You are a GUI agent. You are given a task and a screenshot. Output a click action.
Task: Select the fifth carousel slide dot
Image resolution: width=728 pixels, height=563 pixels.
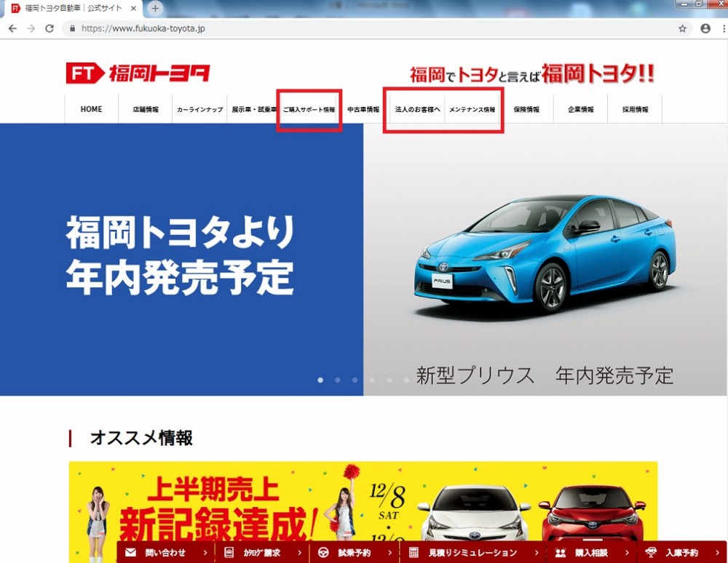tap(389, 380)
